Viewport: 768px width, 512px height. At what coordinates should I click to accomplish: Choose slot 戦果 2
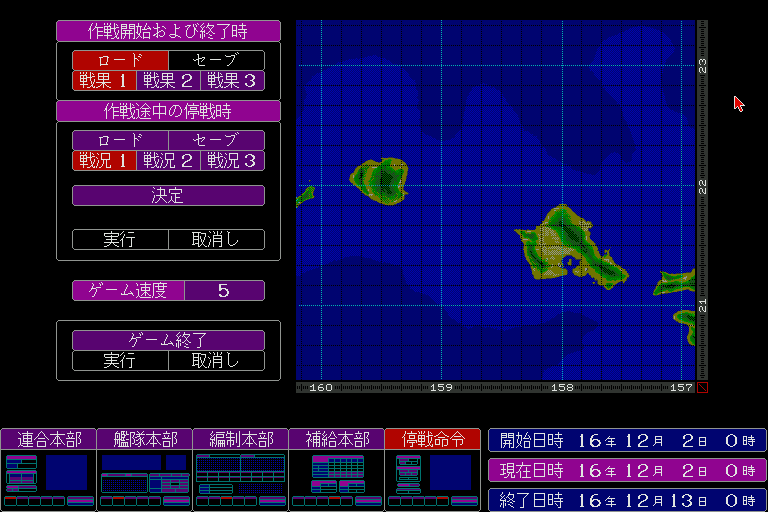coord(168,81)
